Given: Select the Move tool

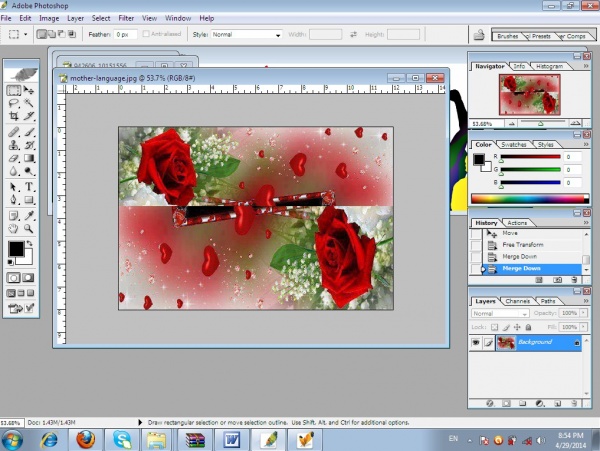Looking at the screenshot, I should point(30,91).
